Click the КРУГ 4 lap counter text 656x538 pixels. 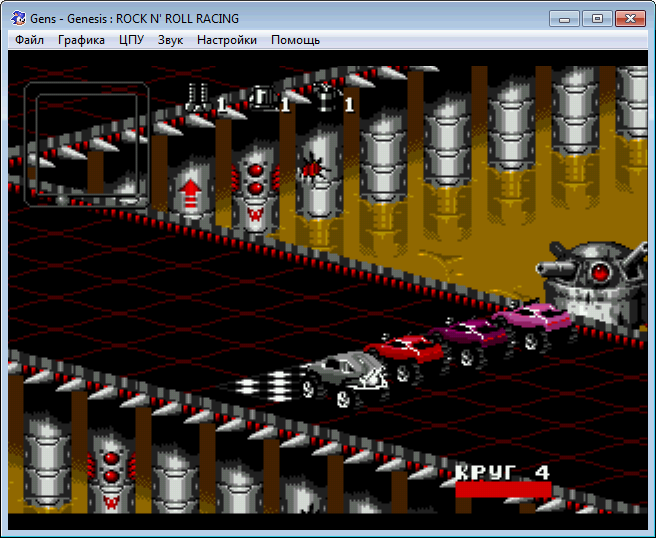click(x=502, y=472)
